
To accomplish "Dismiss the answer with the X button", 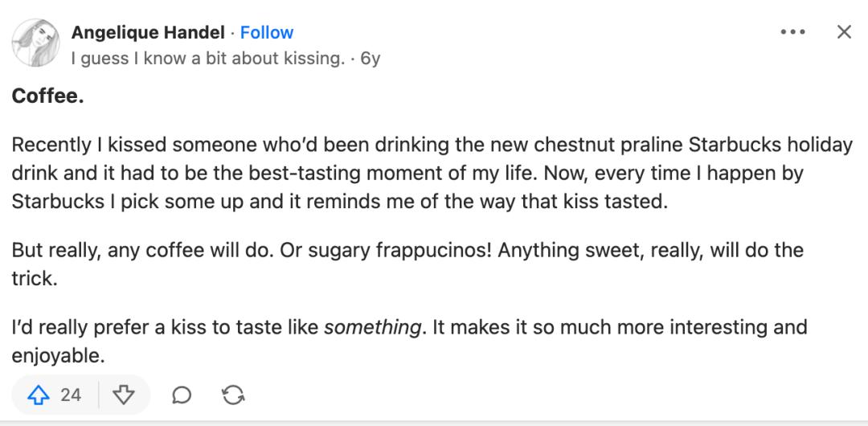I will 843,32.
